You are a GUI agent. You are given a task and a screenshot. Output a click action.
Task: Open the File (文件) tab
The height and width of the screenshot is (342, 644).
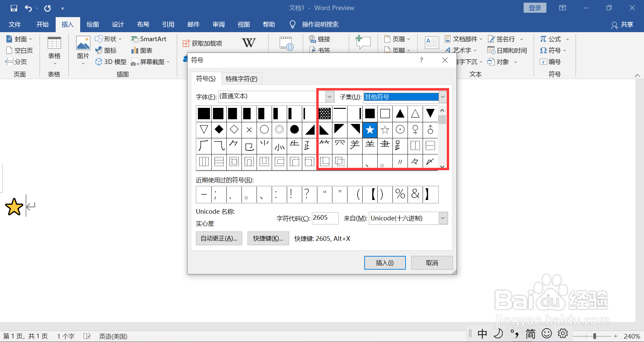15,24
